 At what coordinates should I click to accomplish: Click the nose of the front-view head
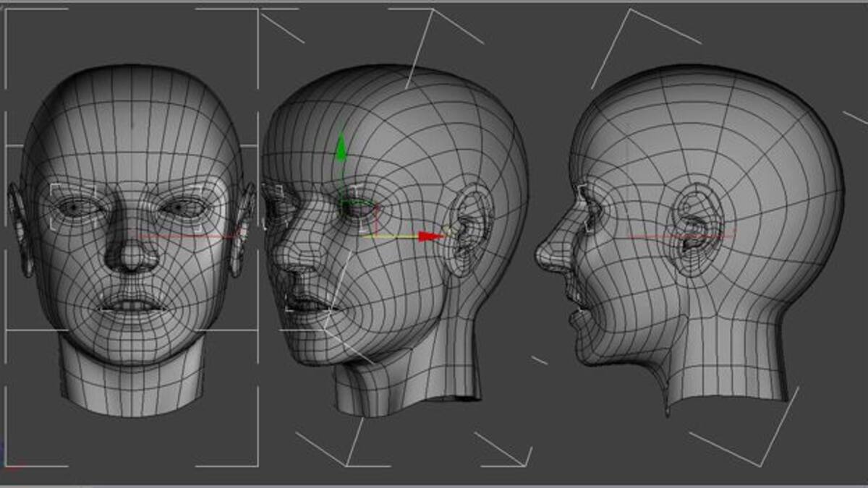(132, 254)
